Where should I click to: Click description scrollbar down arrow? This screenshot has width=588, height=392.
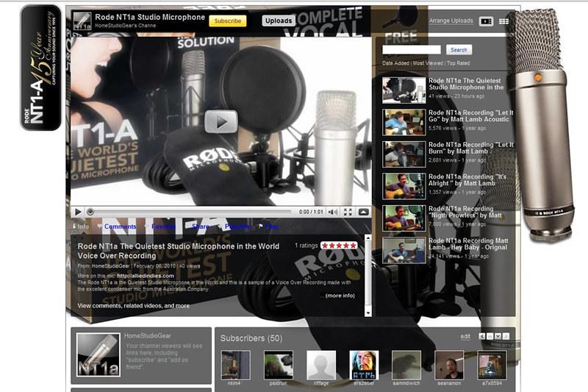tap(368, 313)
